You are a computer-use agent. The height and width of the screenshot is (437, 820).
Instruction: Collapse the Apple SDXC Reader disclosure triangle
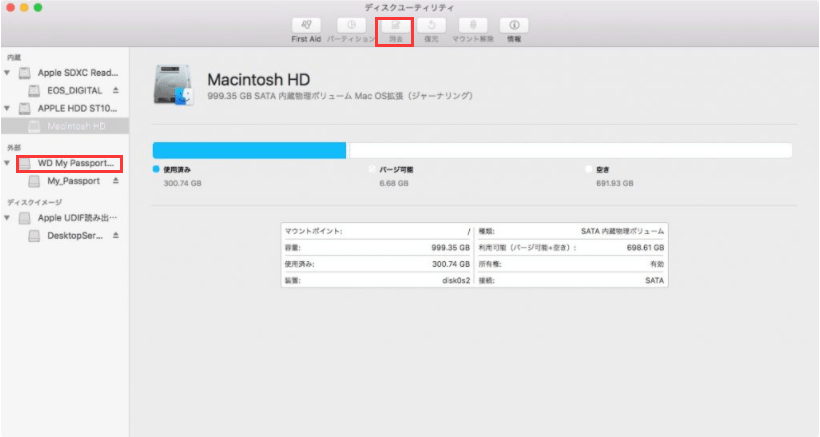tap(9, 73)
